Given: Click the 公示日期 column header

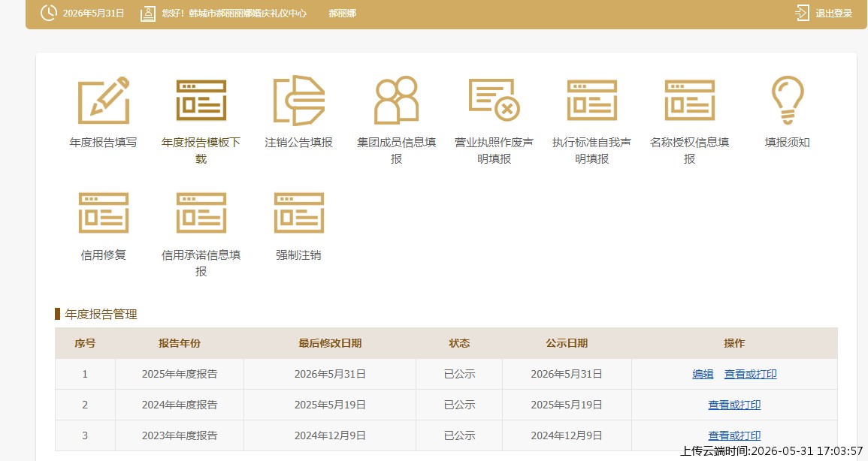Looking at the screenshot, I should (x=567, y=343).
